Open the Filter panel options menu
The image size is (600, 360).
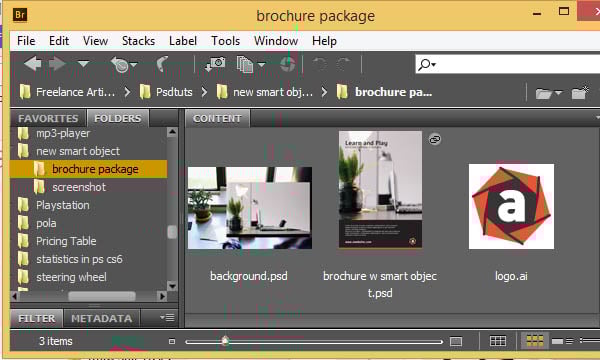tap(167, 318)
